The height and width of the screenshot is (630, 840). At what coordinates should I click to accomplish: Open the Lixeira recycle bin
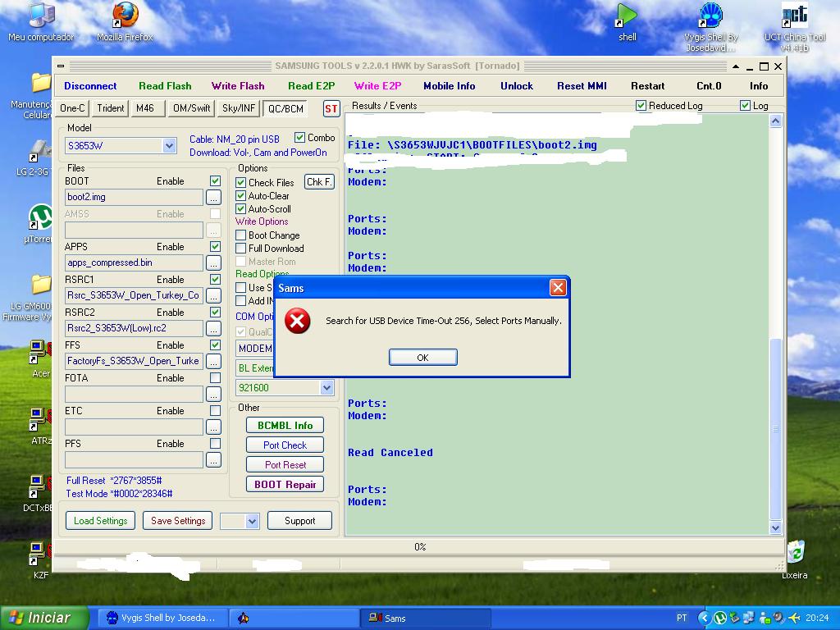point(794,559)
